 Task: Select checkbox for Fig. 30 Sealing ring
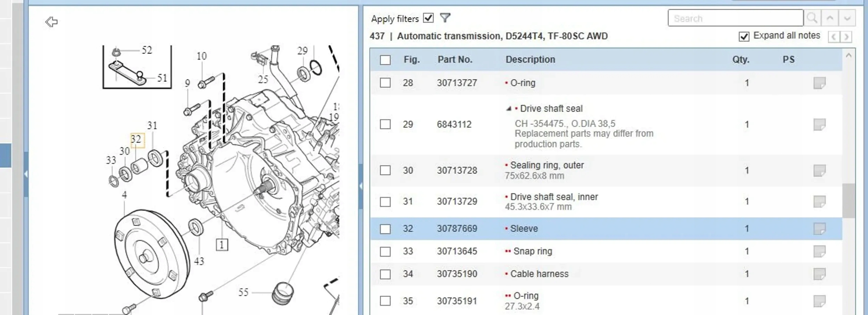pyautogui.click(x=385, y=170)
